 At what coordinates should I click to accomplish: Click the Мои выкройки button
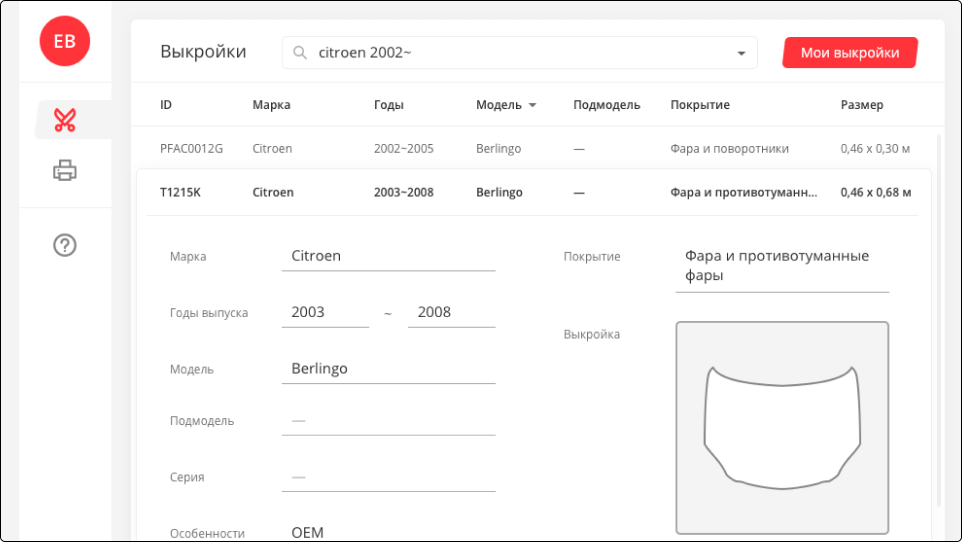tap(849, 53)
